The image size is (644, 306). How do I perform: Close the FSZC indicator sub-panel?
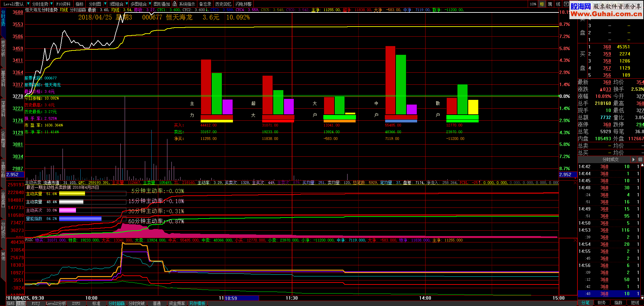[x=575, y=240]
